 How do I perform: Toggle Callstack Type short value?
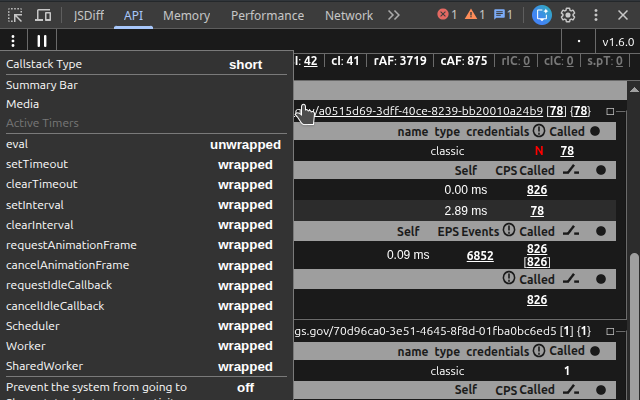245,64
